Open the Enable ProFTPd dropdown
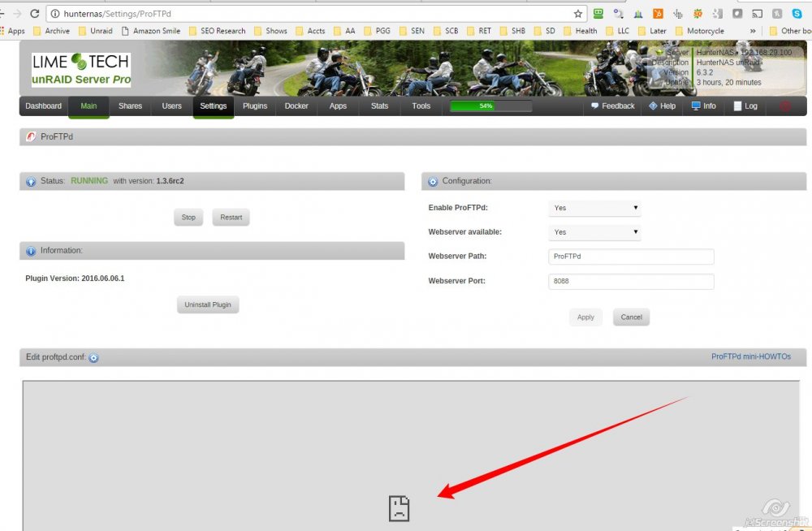The height and width of the screenshot is (531, 812). pos(594,208)
